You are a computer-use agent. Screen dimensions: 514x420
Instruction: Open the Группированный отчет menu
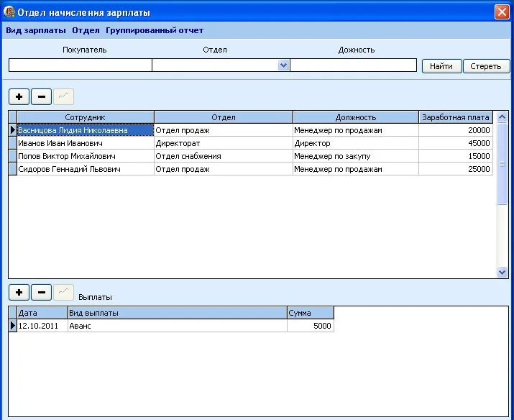[x=155, y=30]
